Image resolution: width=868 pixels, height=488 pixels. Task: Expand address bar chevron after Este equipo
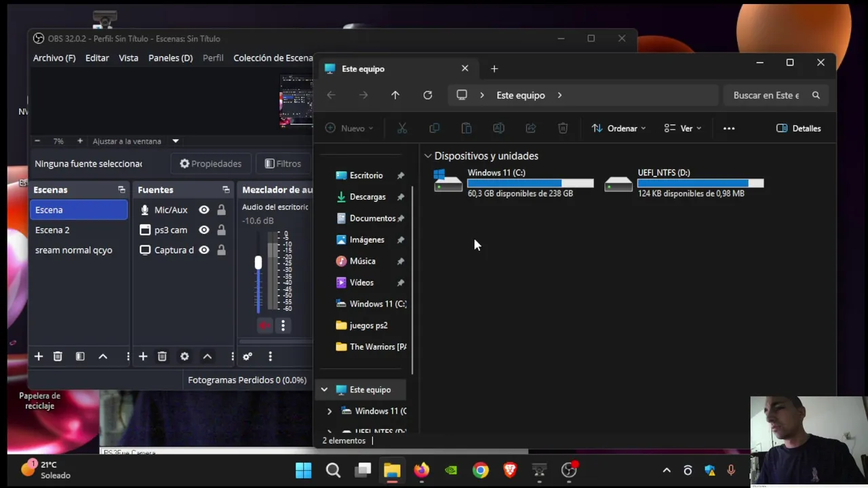click(559, 96)
